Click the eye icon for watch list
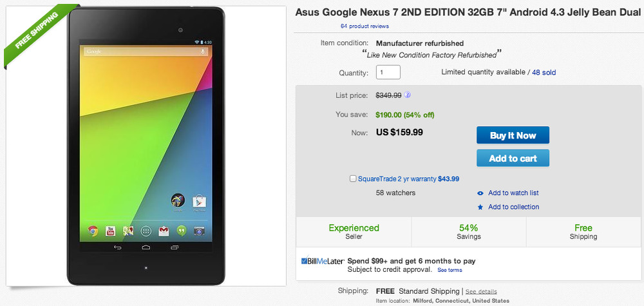 480,193
